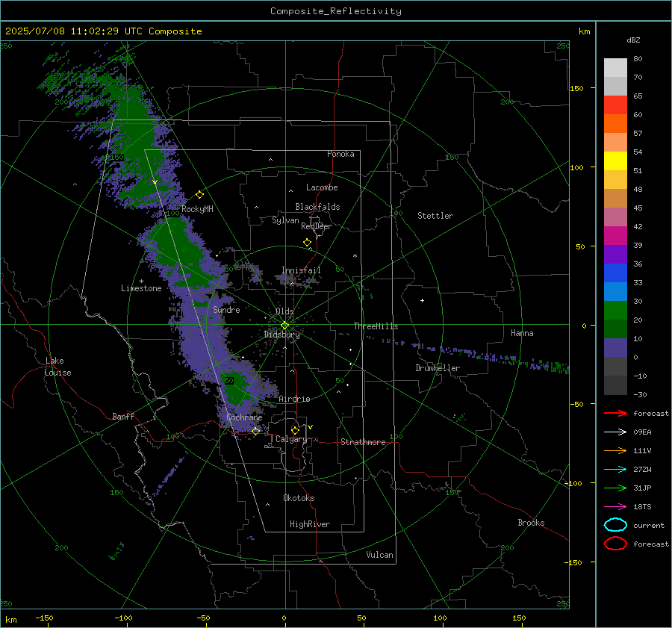The image size is (672, 628).
Task: Click the Sundre city label
Action: tap(226, 309)
